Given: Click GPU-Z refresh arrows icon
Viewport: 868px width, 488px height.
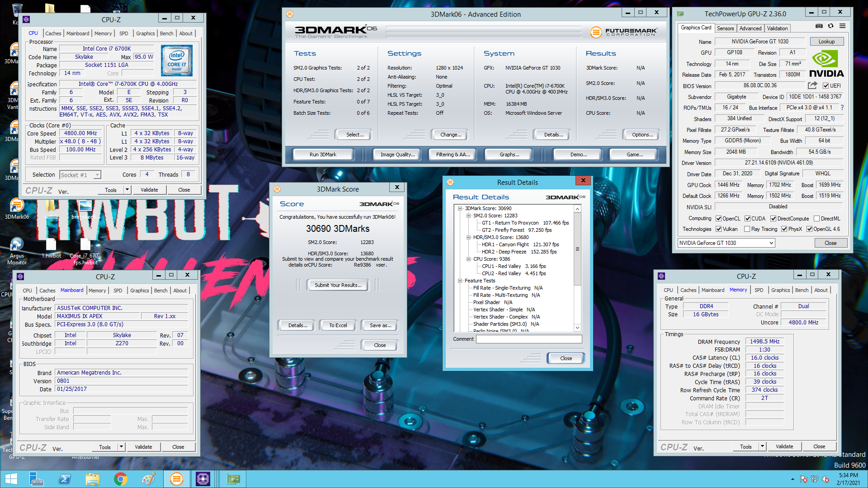Looking at the screenshot, I should (830, 26).
